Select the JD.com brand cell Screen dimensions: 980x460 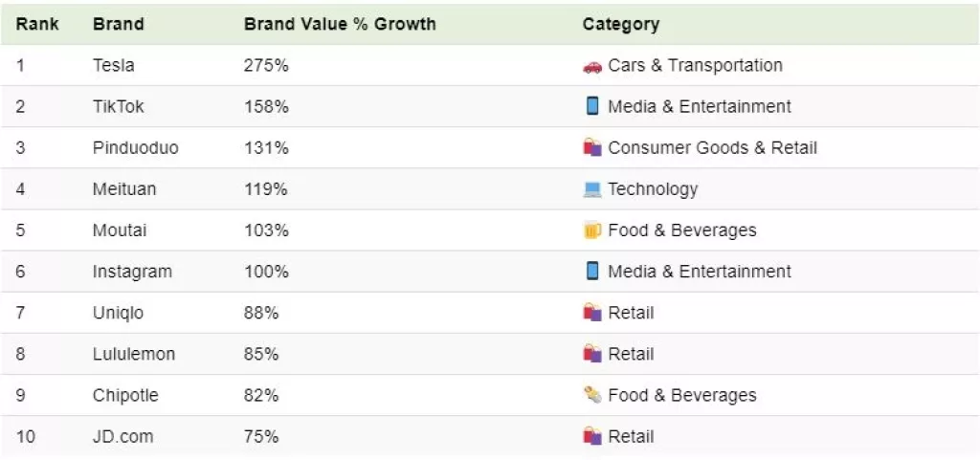tap(122, 436)
